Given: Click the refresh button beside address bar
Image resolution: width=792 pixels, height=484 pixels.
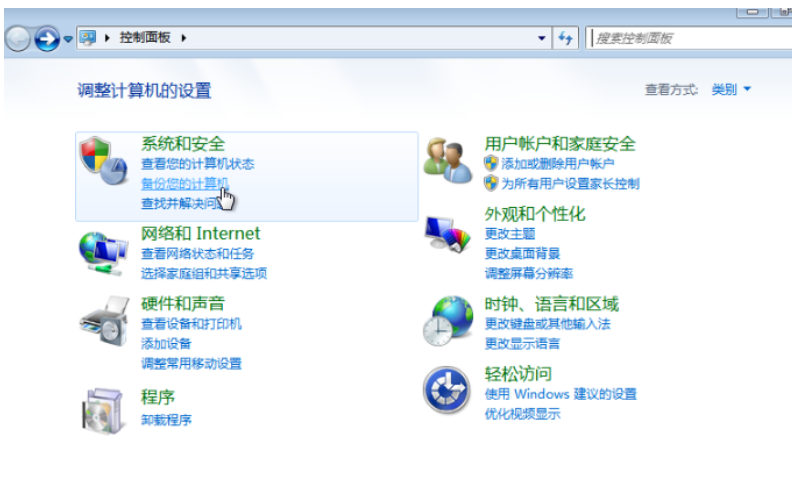Looking at the screenshot, I should click(x=566, y=38).
